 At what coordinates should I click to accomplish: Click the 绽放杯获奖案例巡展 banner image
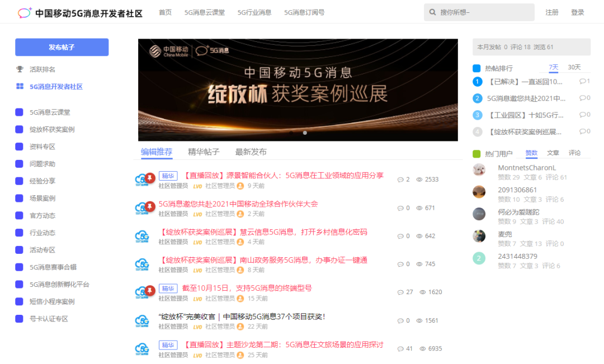point(298,89)
